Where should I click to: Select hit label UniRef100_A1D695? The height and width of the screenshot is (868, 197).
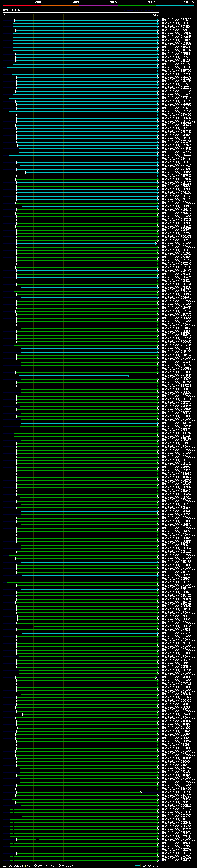point(177,379)
